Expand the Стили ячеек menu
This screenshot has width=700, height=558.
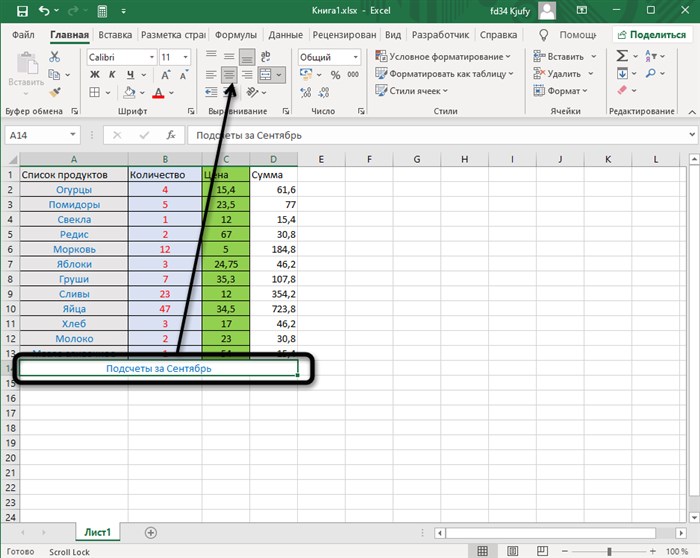tap(412, 91)
